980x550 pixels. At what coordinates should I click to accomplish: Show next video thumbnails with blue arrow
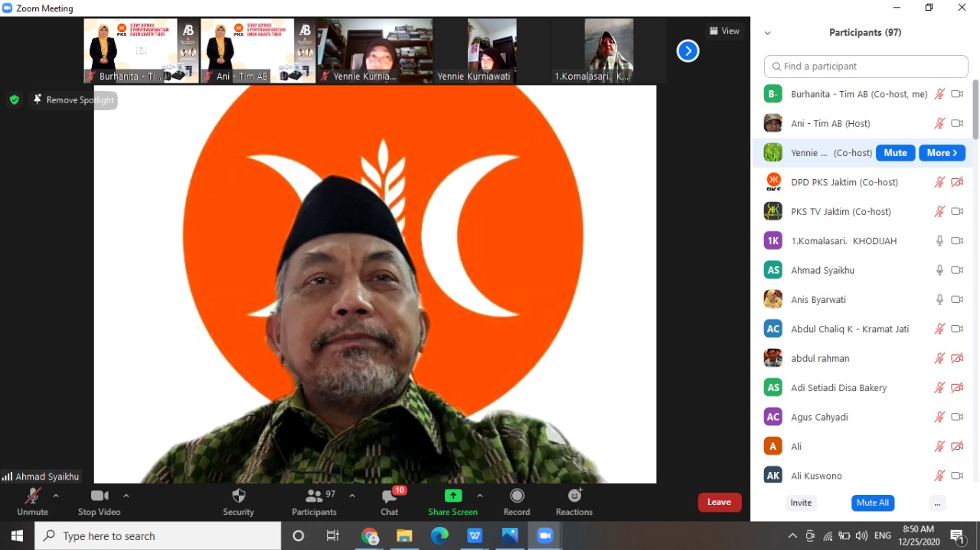[688, 50]
